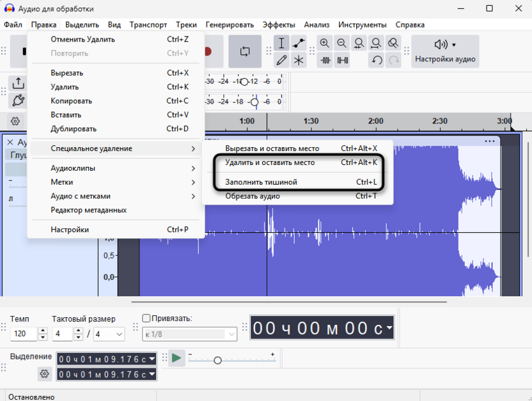Click the Share Audio upload icon
This screenshot has width=532, height=401.
18,83
